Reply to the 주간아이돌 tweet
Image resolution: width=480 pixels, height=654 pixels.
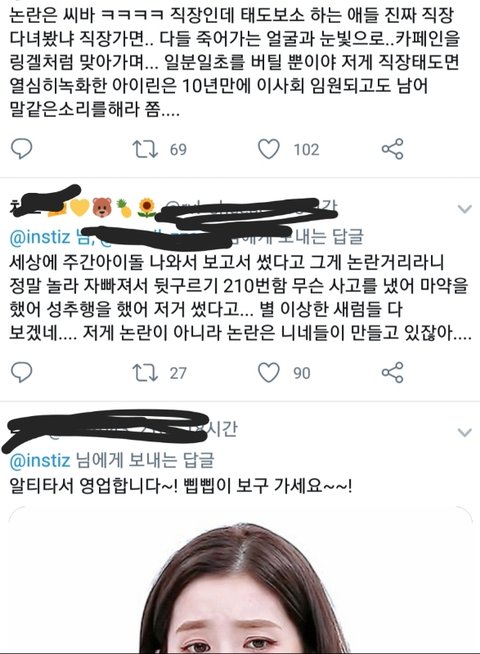(21, 372)
